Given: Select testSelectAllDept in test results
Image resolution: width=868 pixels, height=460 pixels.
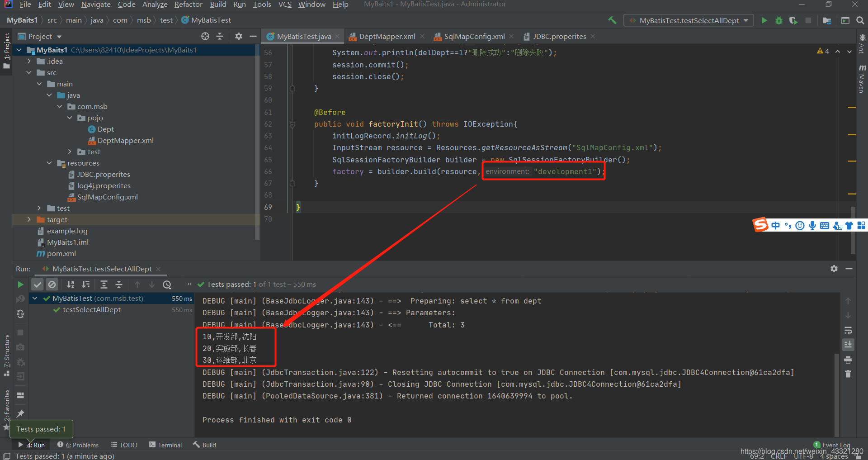Looking at the screenshot, I should 91,310.
